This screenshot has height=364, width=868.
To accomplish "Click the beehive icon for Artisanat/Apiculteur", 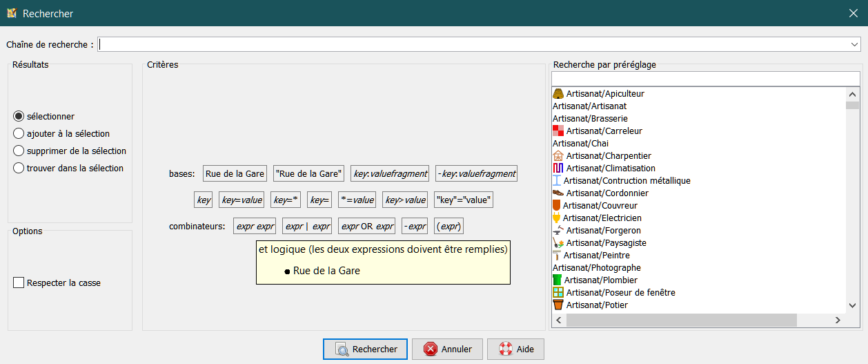I will (x=558, y=94).
